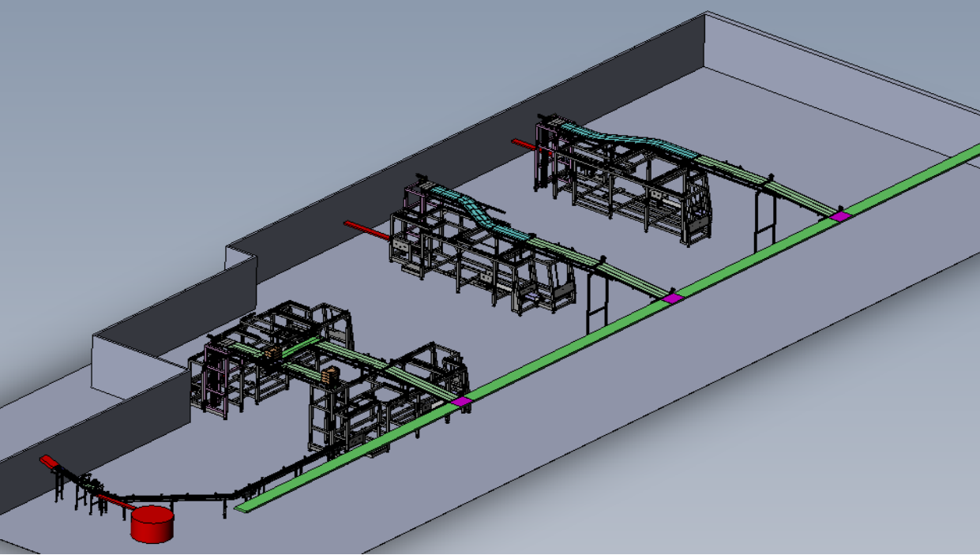The height and width of the screenshot is (555, 980).
Task: Pick the farthest magenta junction square
Action: click(x=840, y=216)
